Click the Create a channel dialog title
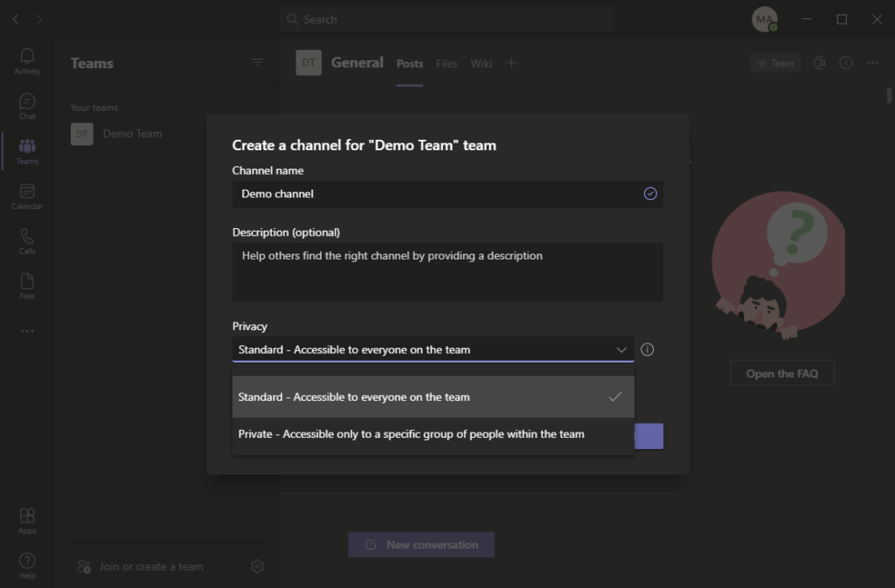 tap(364, 145)
